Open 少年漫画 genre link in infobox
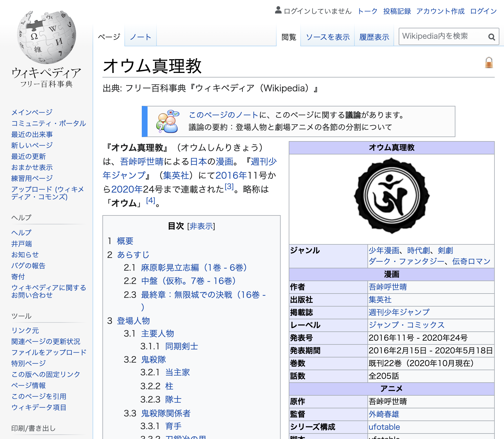Screen dimensions: 504x439 pyautogui.click(x=384, y=250)
